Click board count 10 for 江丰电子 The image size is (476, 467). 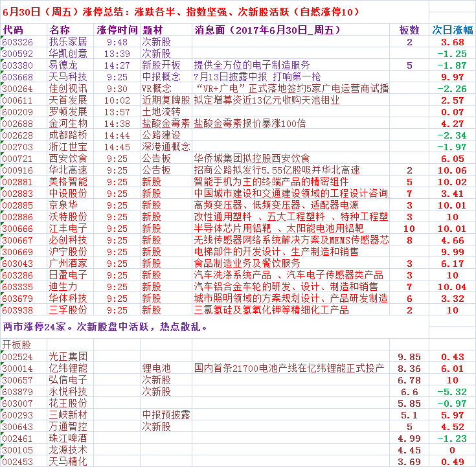coord(409,229)
